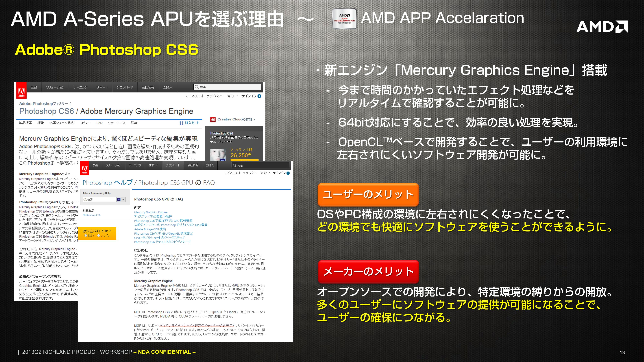Select the はい radio button
The image size is (644, 362).
pyautogui.click(x=86, y=236)
